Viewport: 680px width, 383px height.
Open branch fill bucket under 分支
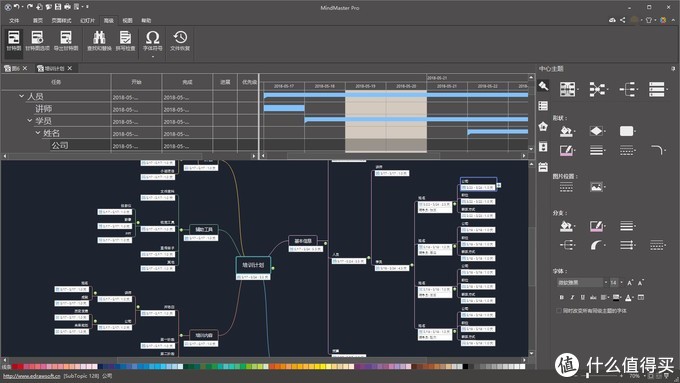click(567, 226)
